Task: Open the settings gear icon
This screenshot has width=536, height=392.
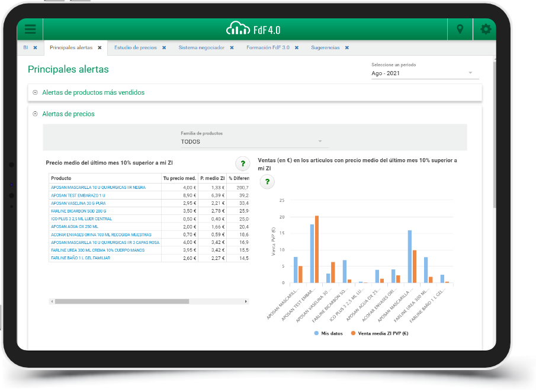Action: pyautogui.click(x=486, y=29)
